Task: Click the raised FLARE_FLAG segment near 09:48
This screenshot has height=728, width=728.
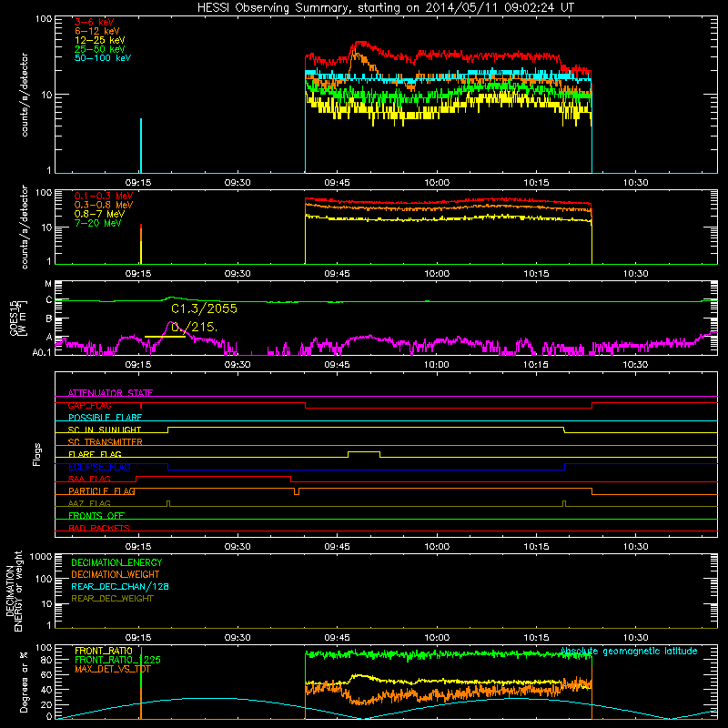Action: pyautogui.click(x=363, y=451)
